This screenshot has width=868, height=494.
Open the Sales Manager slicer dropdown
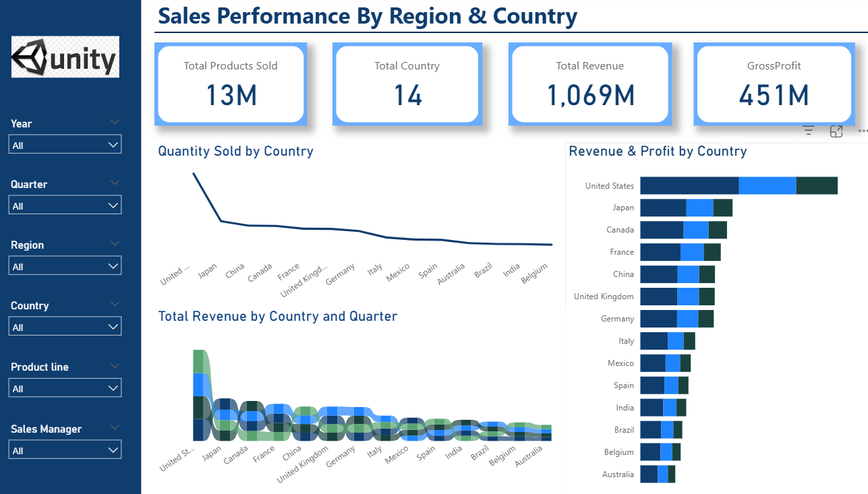click(x=65, y=450)
